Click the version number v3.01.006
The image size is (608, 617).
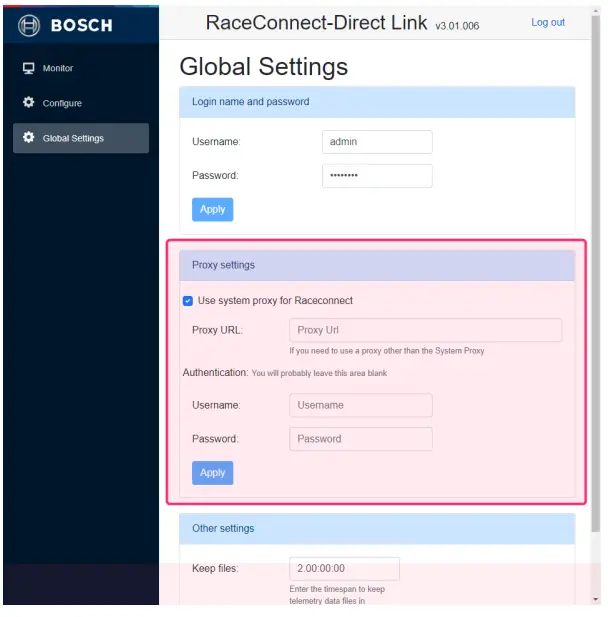pos(457,26)
